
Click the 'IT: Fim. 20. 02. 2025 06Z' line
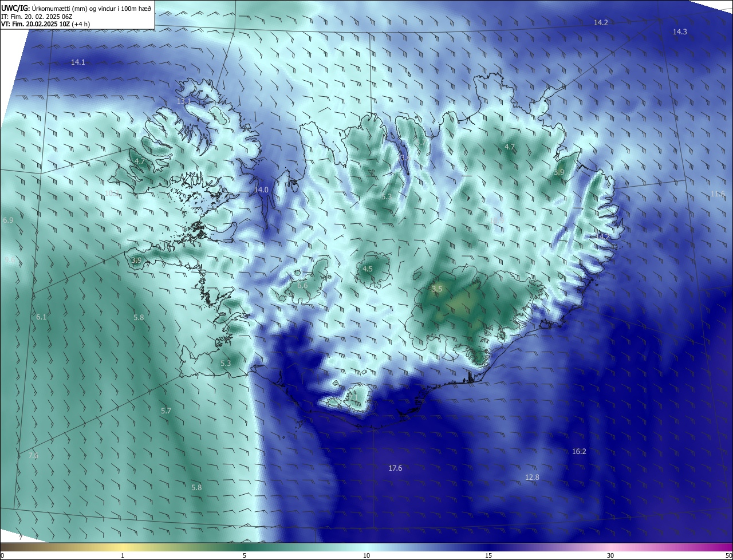click(x=36, y=16)
